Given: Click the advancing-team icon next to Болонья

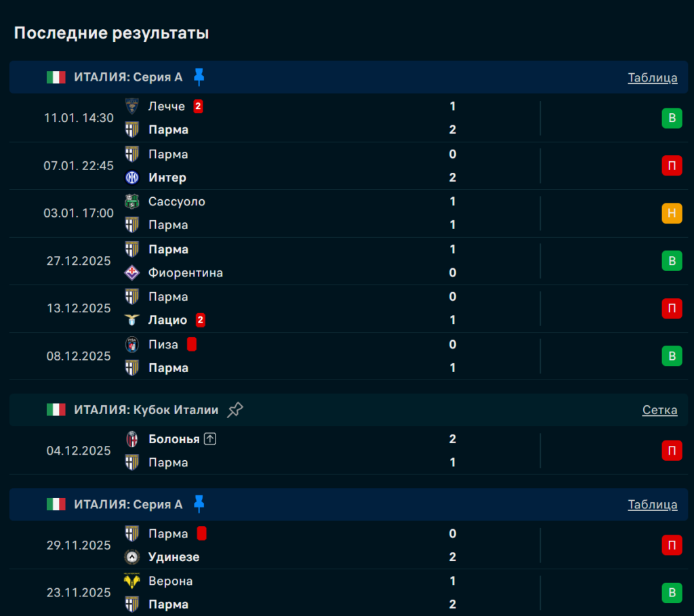Looking at the screenshot, I should [x=210, y=439].
